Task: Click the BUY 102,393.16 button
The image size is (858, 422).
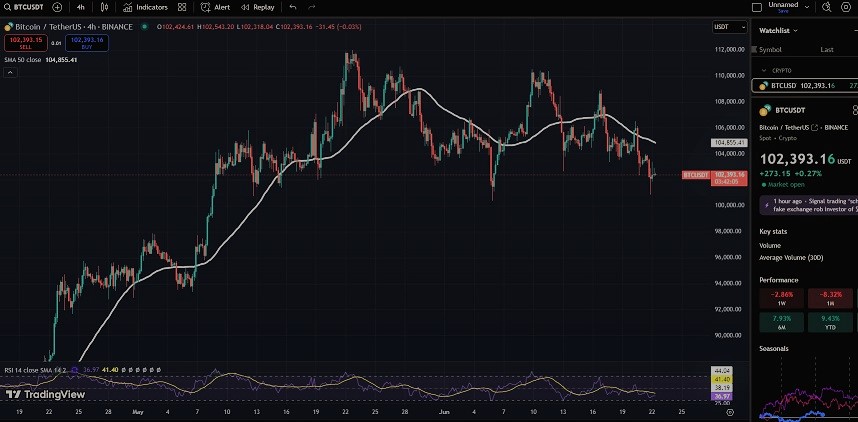Action: (x=86, y=43)
